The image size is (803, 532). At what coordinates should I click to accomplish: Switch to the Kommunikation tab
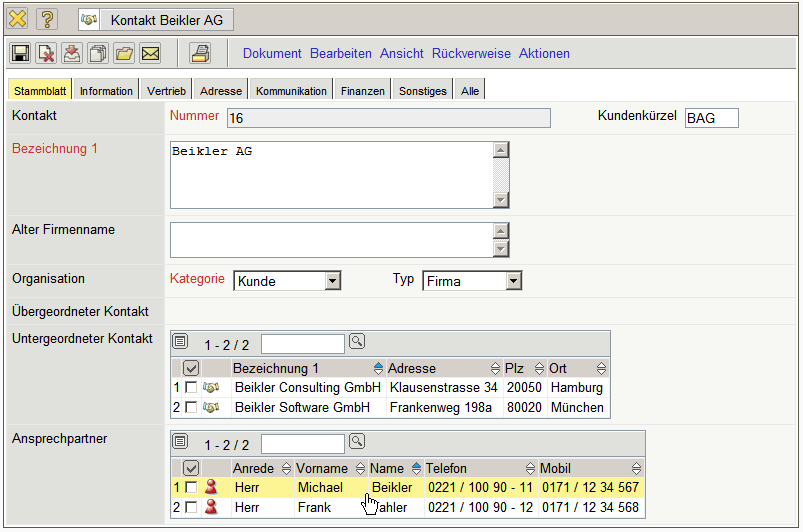pos(291,91)
